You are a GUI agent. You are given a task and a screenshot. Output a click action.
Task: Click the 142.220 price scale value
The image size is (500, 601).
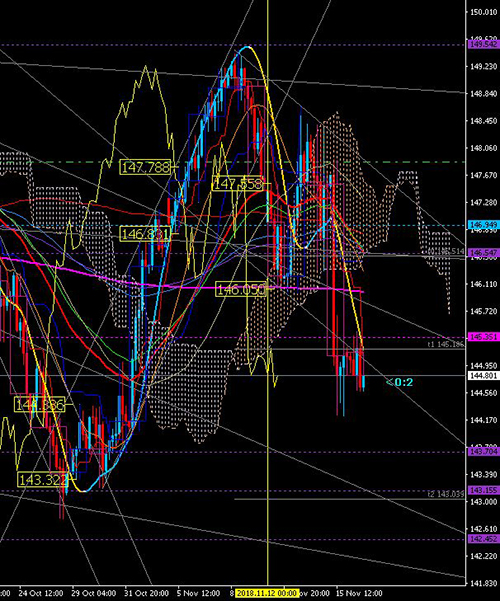[x=484, y=556]
